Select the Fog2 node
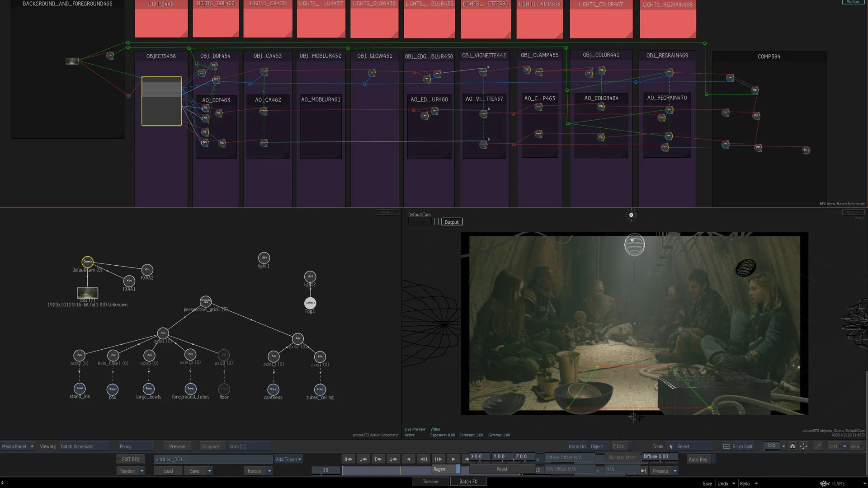This screenshot has width=868, height=488. 310,303
